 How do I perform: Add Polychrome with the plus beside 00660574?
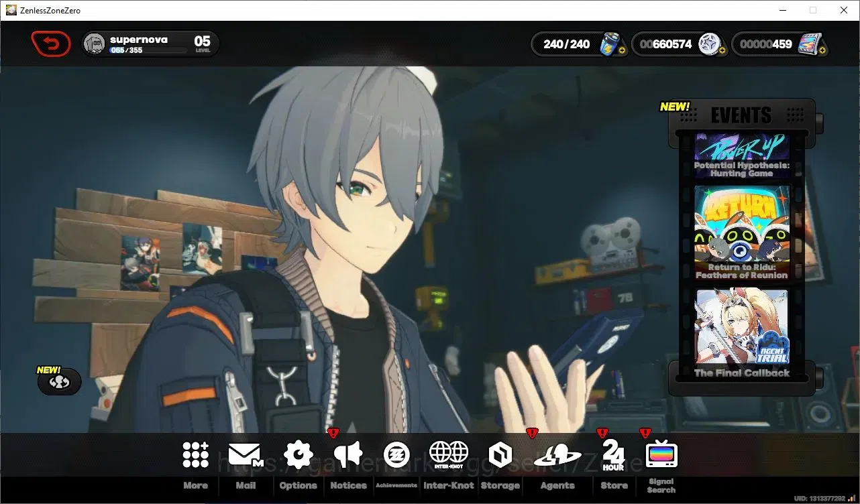tap(722, 50)
